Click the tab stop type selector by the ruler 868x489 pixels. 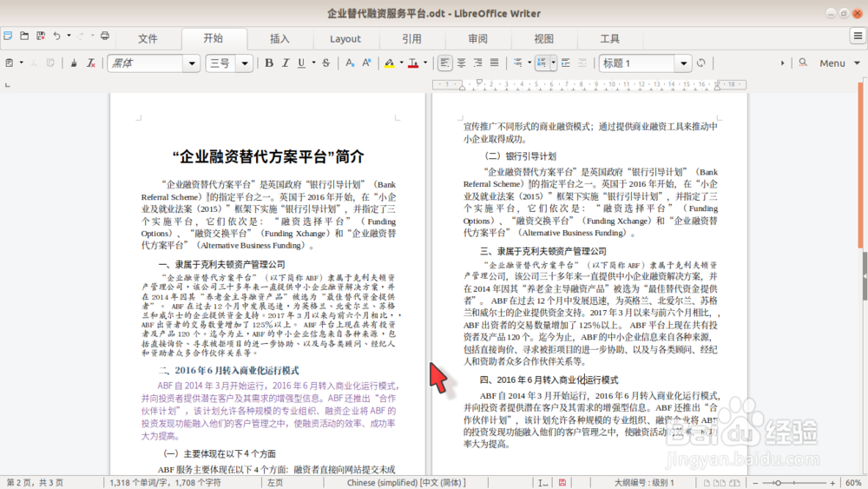click(x=7, y=85)
